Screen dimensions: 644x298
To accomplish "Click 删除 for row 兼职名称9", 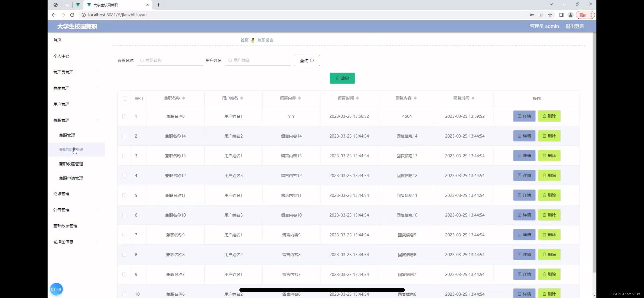I will pos(549,235).
